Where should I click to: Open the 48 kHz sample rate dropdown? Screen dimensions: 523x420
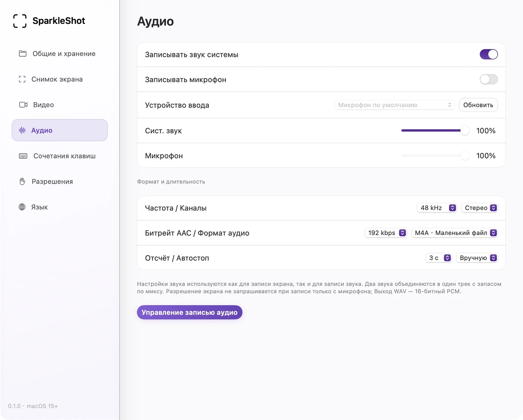(x=437, y=208)
